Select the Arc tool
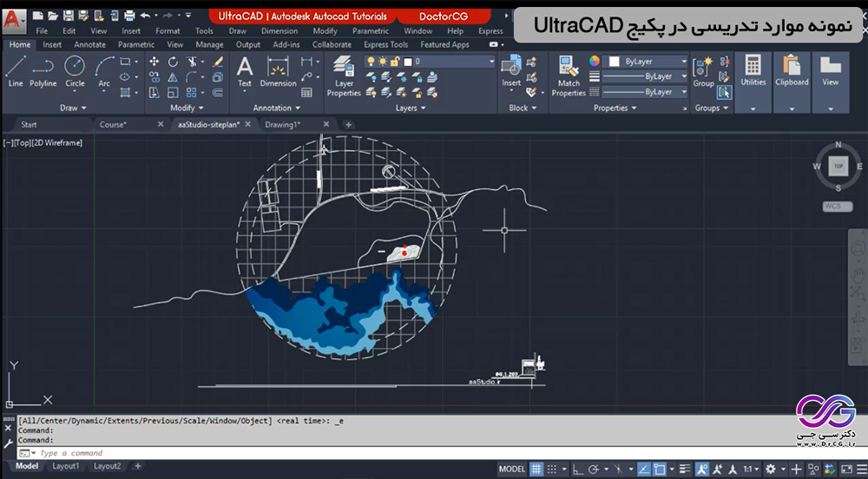 click(x=104, y=72)
